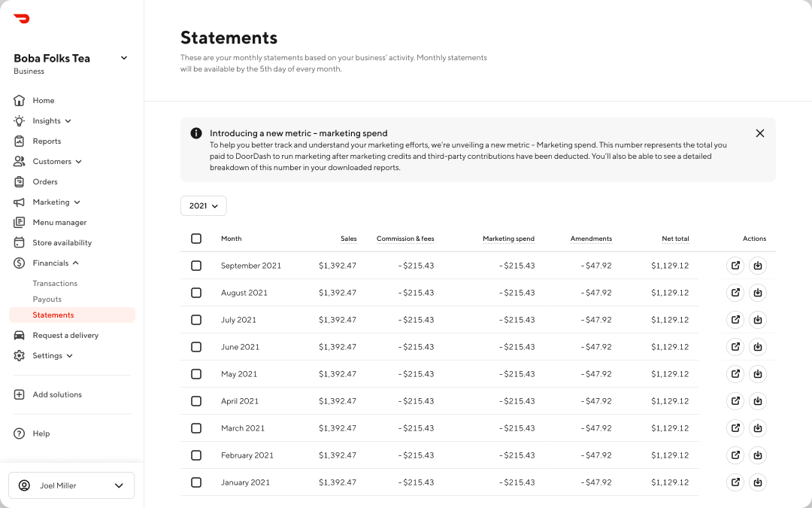Click the Amendments column header
812x508 pixels.
pos(591,239)
